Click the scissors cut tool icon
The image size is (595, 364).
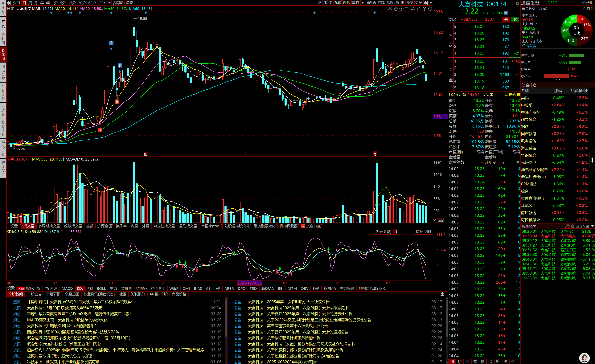(x=413, y=9)
